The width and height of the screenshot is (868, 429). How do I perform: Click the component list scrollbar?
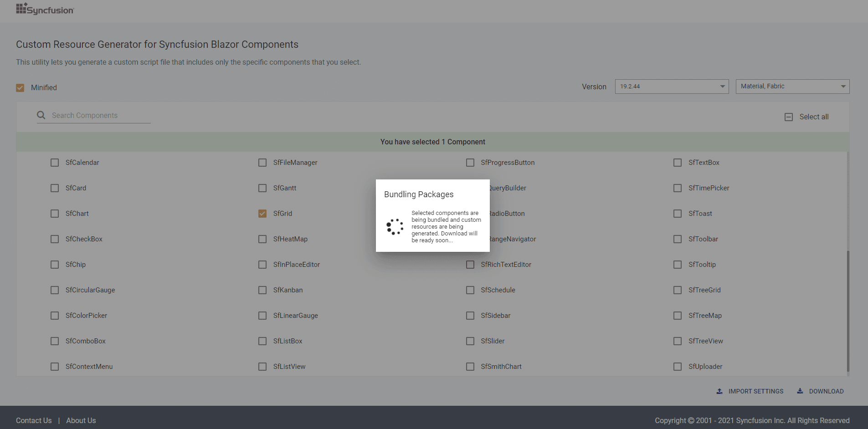click(848, 311)
